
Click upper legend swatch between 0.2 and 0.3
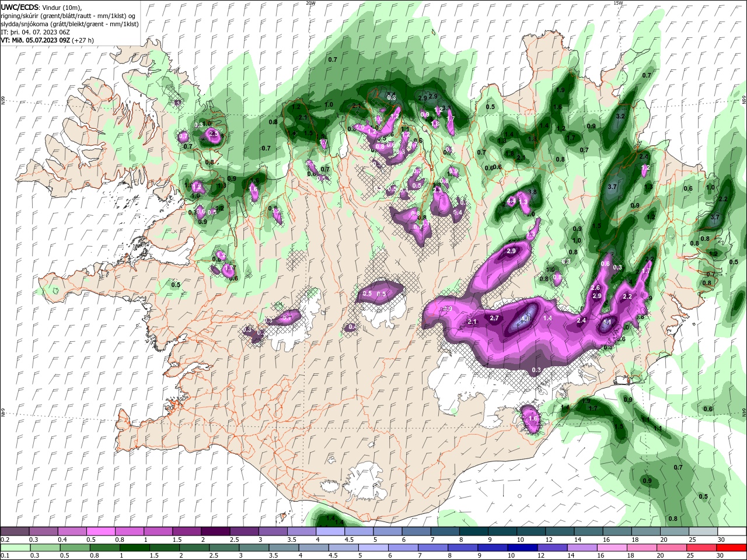click(15, 531)
